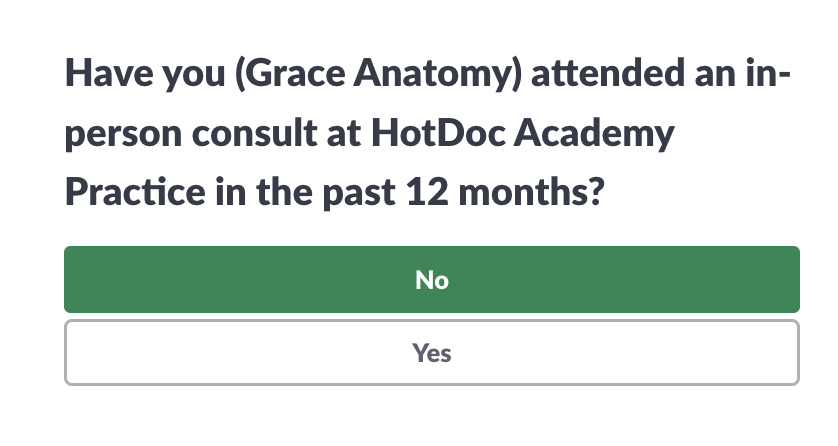Viewport: 838px width, 446px height.
Task: Confirm no consult in past 12 months
Action: 432,280
